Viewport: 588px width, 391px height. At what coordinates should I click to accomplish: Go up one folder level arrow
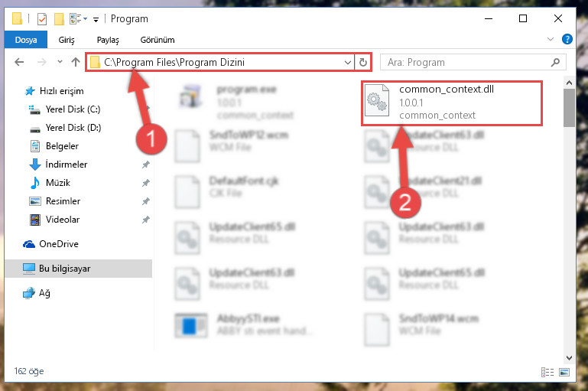click(x=76, y=62)
